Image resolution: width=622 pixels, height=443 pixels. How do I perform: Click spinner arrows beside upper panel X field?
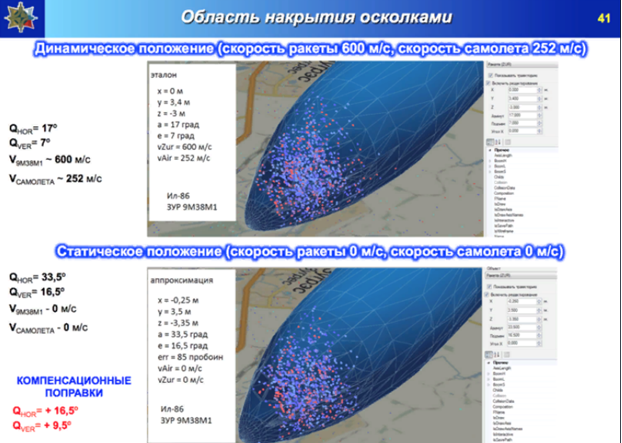[540, 88]
